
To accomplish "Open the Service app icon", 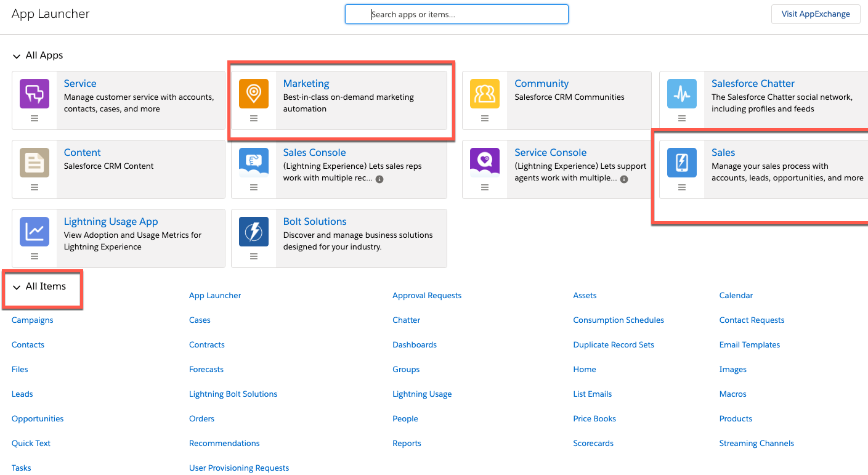I will point(34,94).
